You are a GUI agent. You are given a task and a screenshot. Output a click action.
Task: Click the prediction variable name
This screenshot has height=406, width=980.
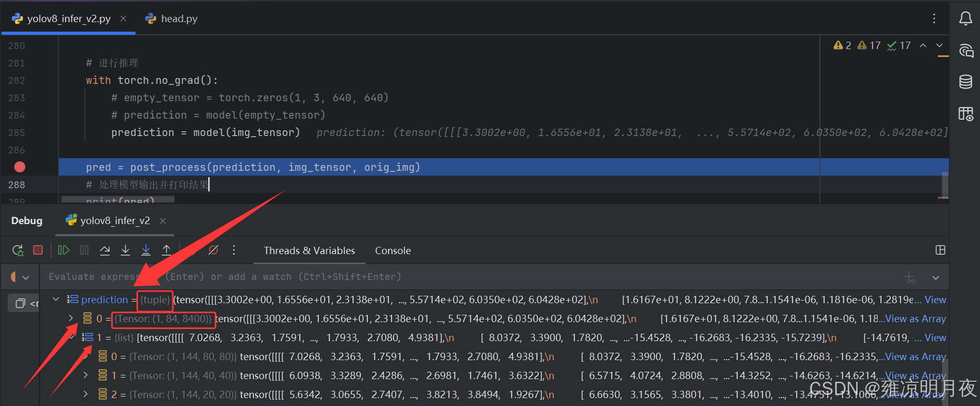104,299
